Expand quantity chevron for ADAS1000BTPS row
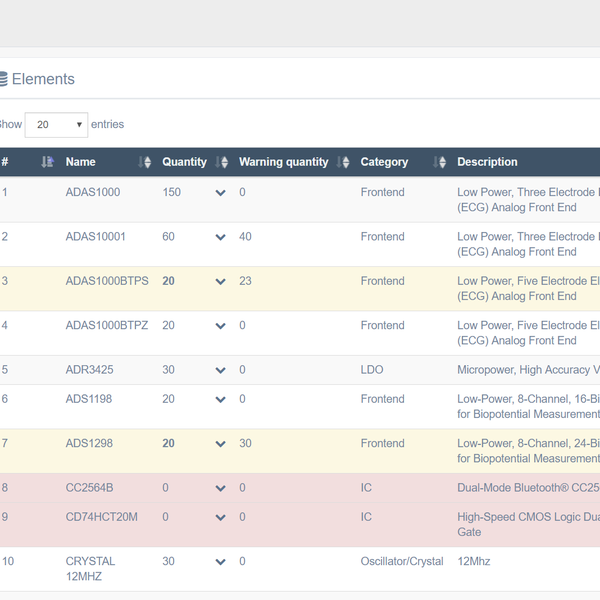Image resolution: width=600 pixels, height=600 pixels. pos(221,282)
